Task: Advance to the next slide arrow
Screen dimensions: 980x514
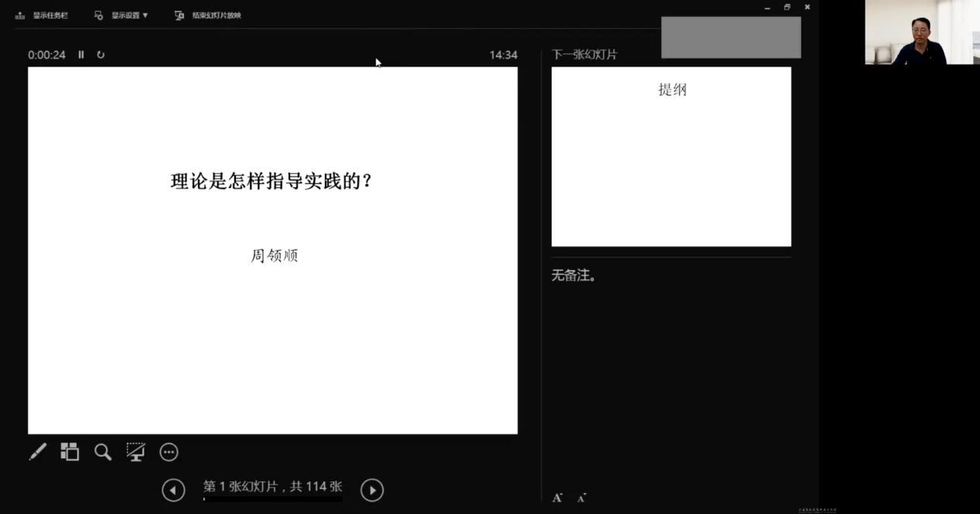Action: (x=372, y=489)
